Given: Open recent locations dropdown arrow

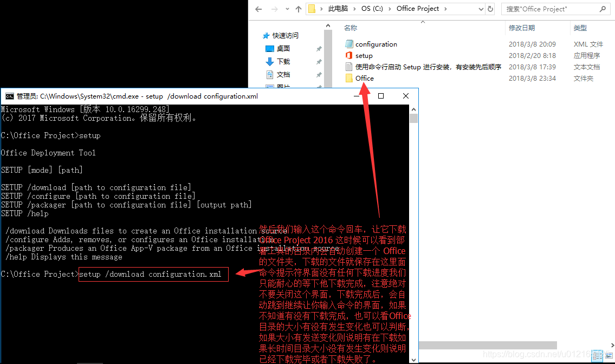Looking at the screenshot, I should pyautogui.click(x=287, y=9).
